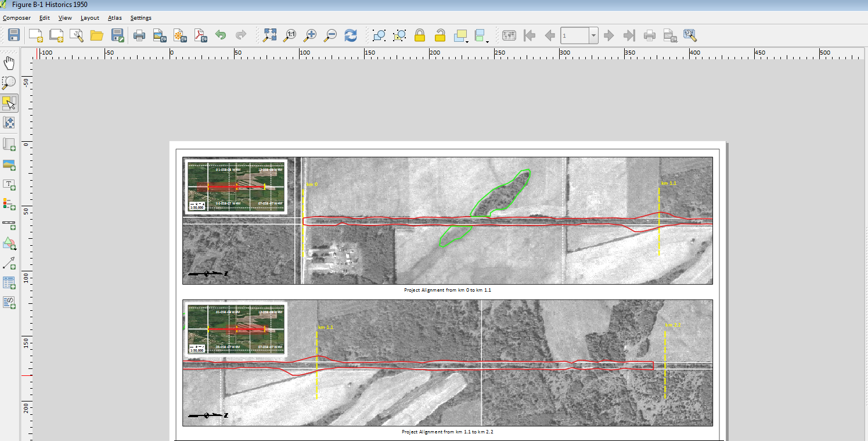Export composition as SVG
This screenshot has height=441, width=868.
(x=180, y=35)
